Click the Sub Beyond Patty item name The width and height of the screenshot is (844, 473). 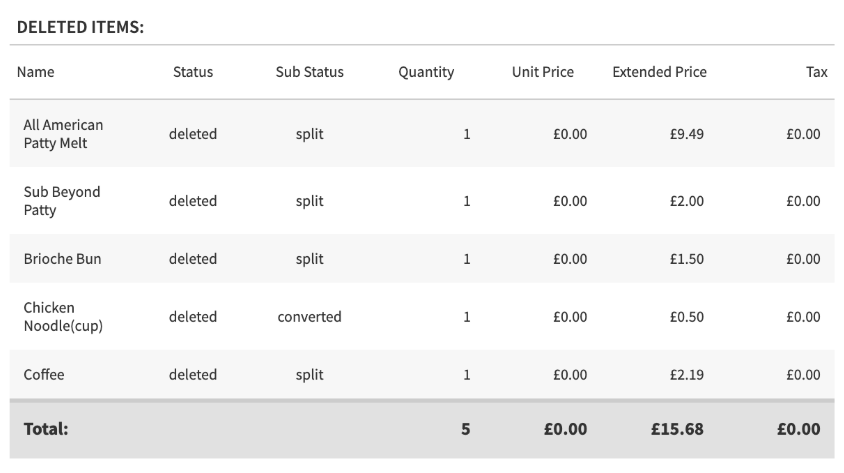pos(62,201)
